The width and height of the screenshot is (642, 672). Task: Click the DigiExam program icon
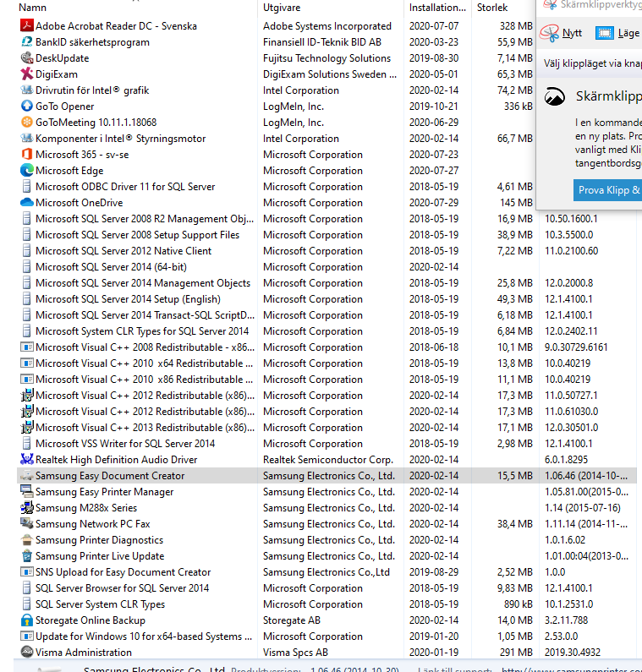[x=26, y=74]
